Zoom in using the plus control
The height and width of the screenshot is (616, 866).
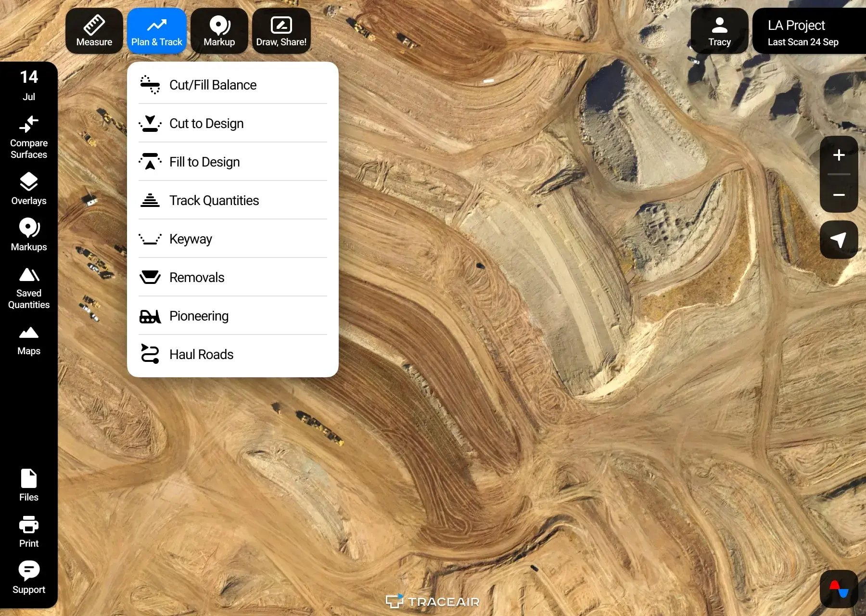point(839,155)
